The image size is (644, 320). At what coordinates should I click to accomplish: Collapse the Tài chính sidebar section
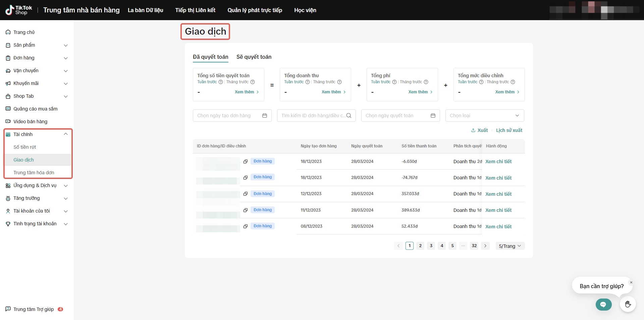point(66,134)
